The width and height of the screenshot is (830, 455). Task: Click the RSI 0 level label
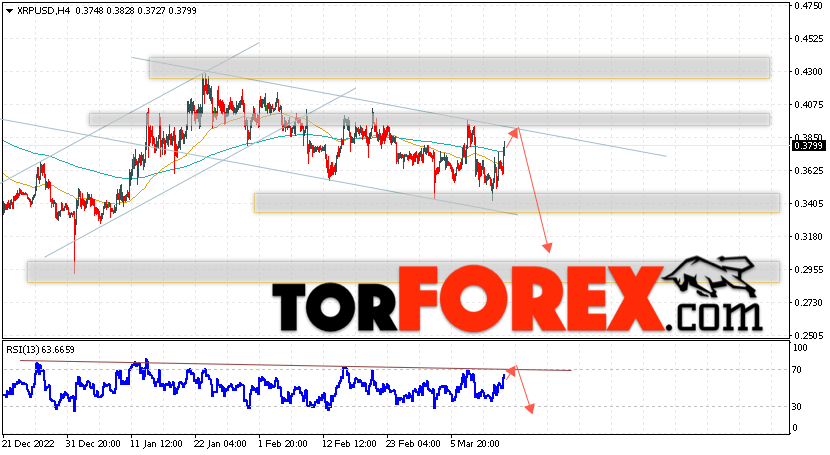(x=795, y=427)
